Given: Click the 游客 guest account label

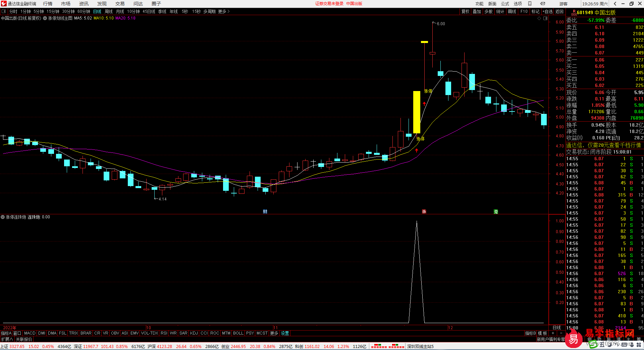Looking at the screenshot, I should pos(563,4).
